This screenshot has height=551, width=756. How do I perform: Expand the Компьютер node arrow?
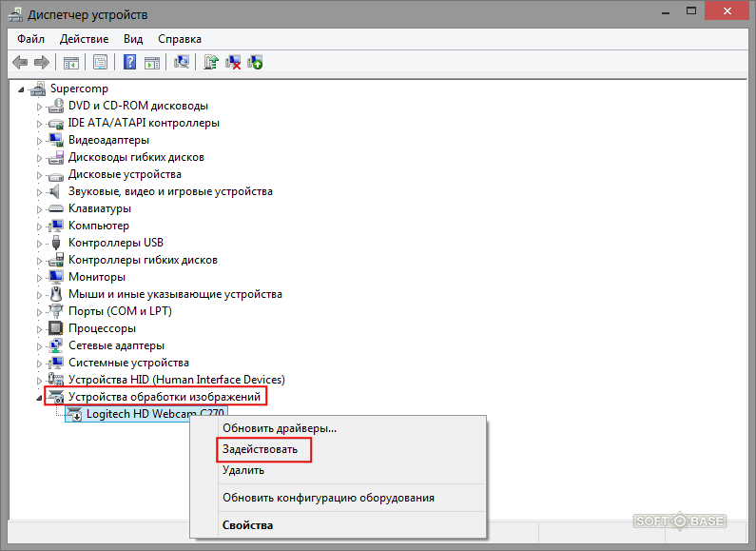coord(40,226)
